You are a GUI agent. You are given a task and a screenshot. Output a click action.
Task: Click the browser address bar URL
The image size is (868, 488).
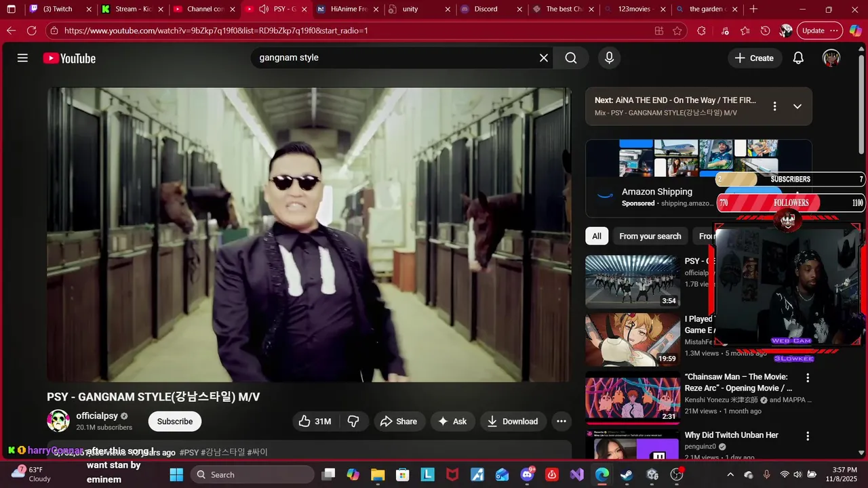(x=217, y=30)
